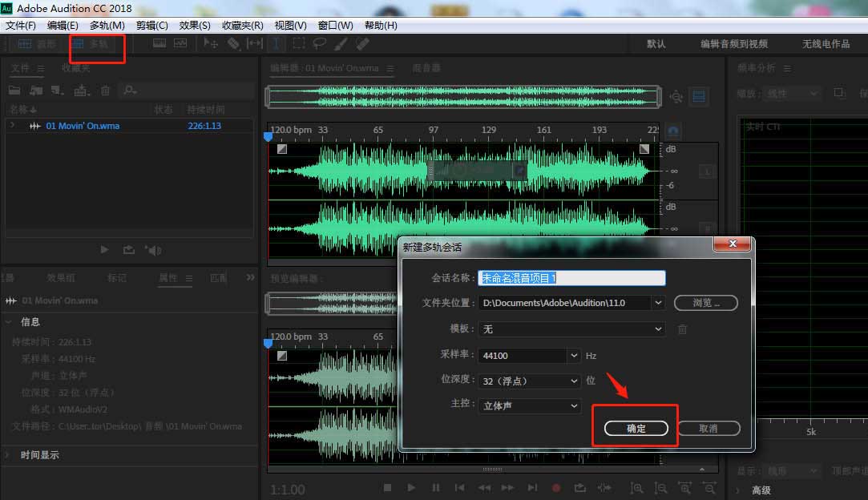Screen dimensions: 868x500
Task: Open the 收藏夹(R) menu
Action: click(243, 26)
